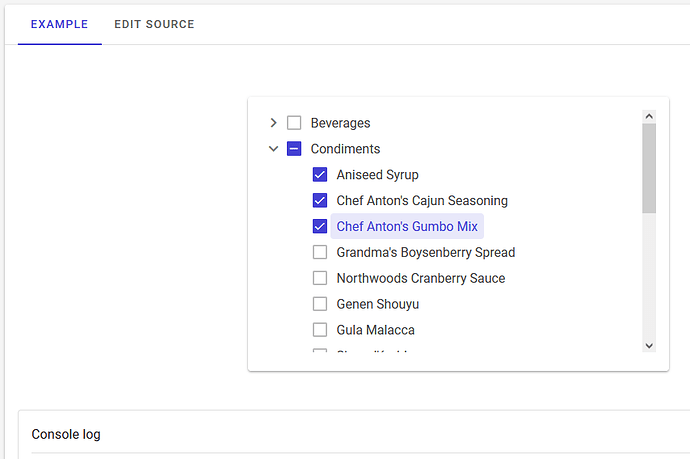Check the Beverages checkbox
The width and height of the screenshot is (690, 459).
[294, 123]
